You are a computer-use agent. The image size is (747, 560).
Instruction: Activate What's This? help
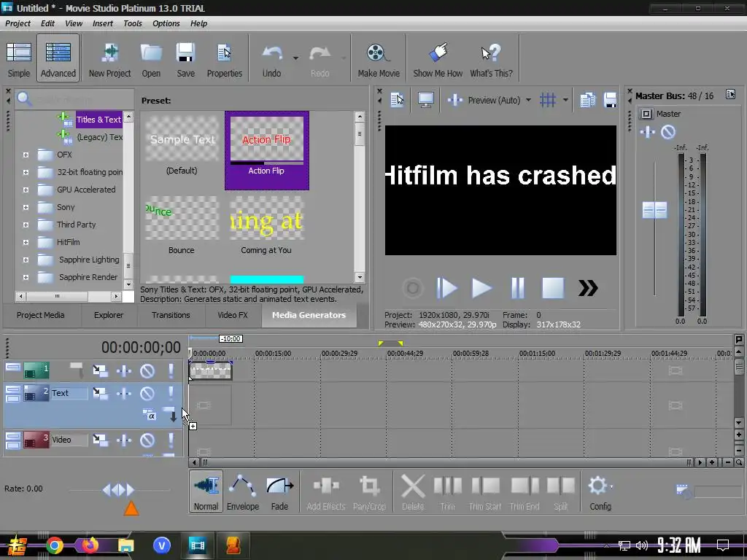(x=491, y=60)
